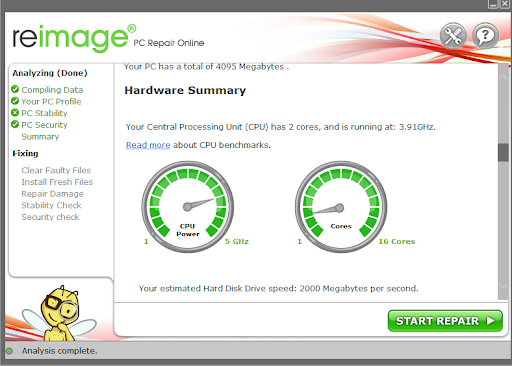Click the Cores gauge
The width and height of the screenshot is (512, 366).
341,207
